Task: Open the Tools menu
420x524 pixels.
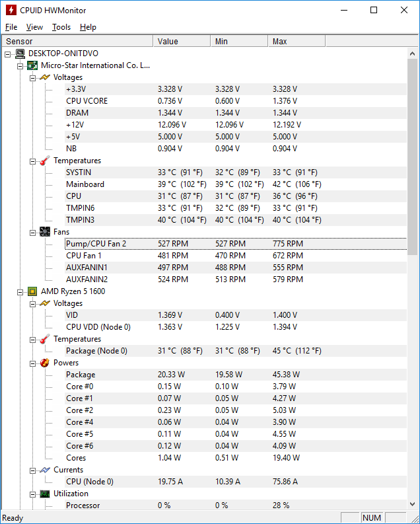Action: coord(61,27)
